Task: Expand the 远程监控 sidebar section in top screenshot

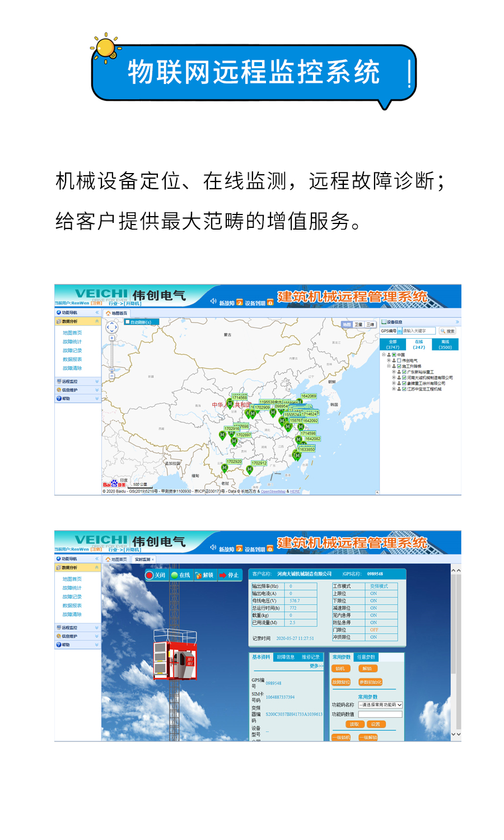Action: tap(78, 381)
